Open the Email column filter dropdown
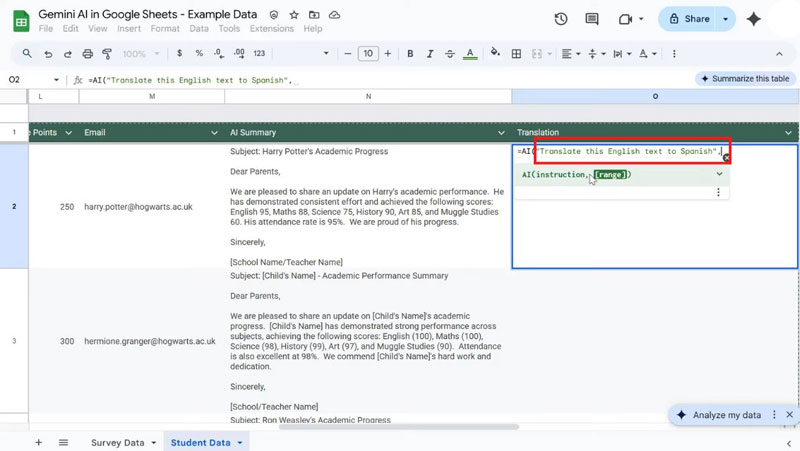800x451 pixels. [x=214, y=133]
